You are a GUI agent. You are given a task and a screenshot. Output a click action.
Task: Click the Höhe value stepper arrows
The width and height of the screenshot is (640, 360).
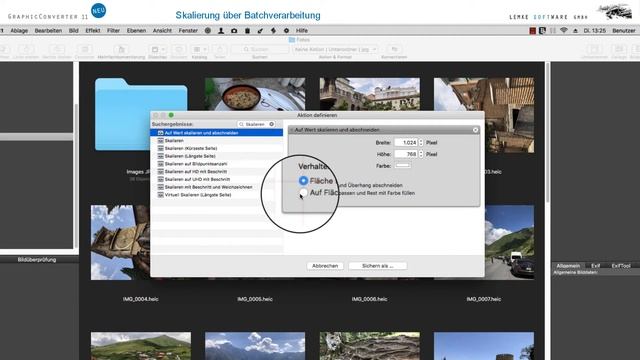click(421, 154)
